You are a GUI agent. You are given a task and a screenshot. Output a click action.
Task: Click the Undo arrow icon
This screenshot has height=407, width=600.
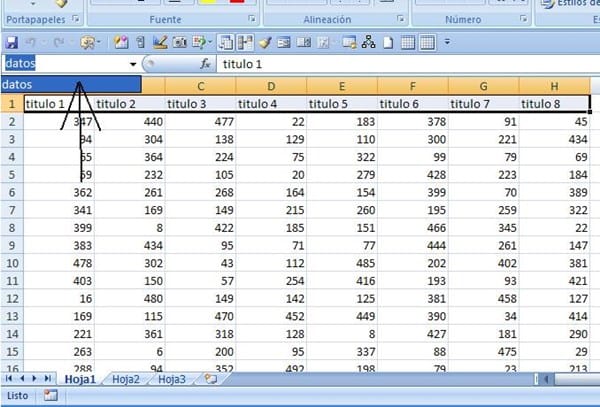(x=32, y=42)
